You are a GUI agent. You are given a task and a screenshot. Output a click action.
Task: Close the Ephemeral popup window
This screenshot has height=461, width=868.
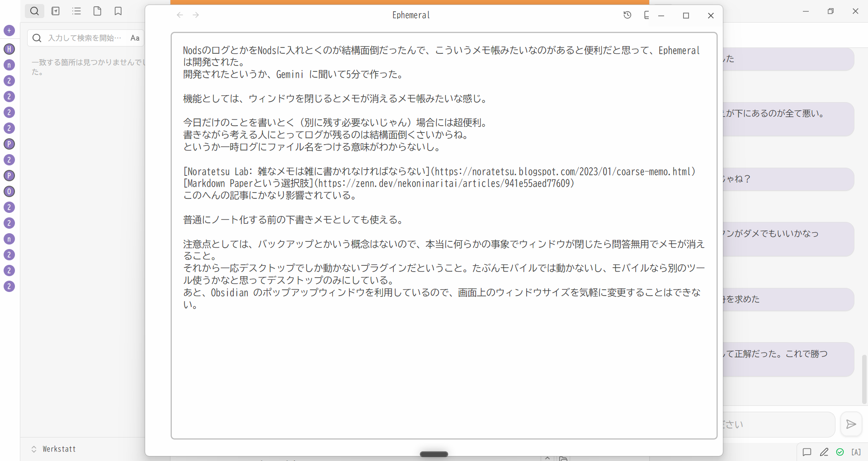coord(711,16)
